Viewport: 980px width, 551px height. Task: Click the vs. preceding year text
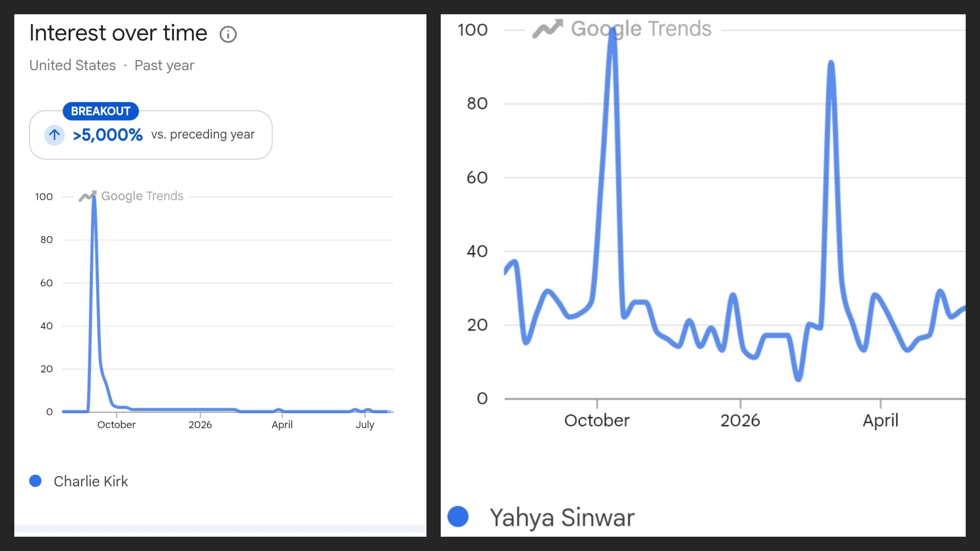203,134
